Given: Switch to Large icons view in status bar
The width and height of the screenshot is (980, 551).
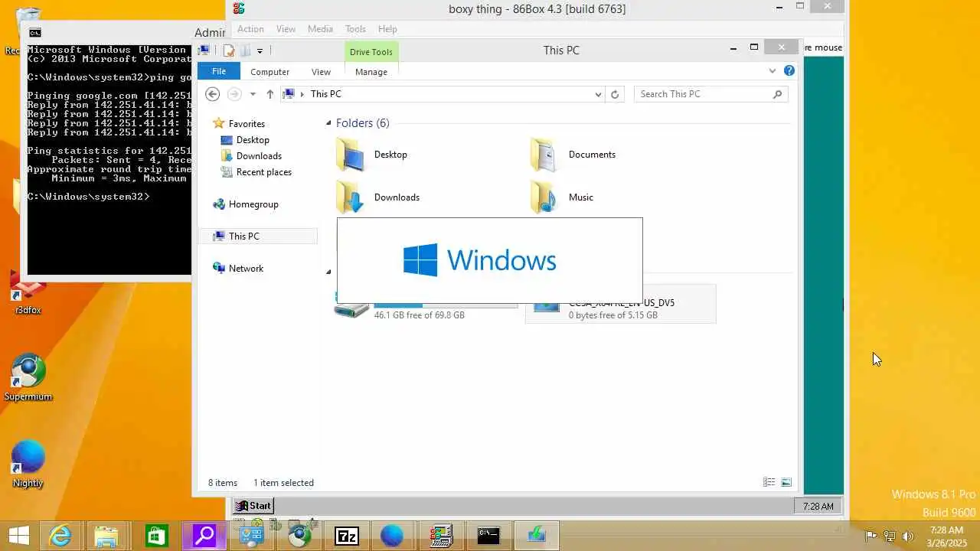Looking at the screenshot, I should 786,482.
